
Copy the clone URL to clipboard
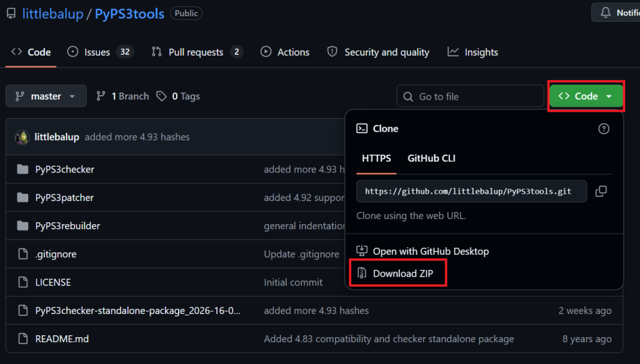point(601,191)
